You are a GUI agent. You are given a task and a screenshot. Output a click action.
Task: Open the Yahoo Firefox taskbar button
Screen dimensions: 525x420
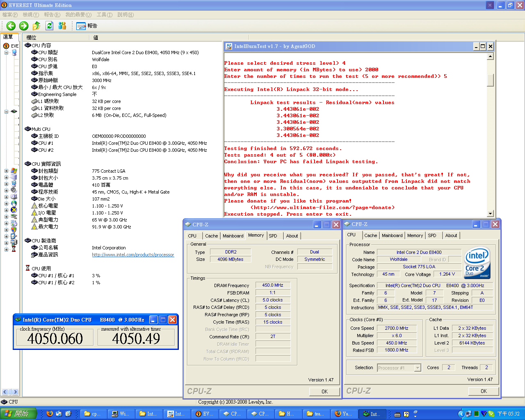(x=344, y=414)
